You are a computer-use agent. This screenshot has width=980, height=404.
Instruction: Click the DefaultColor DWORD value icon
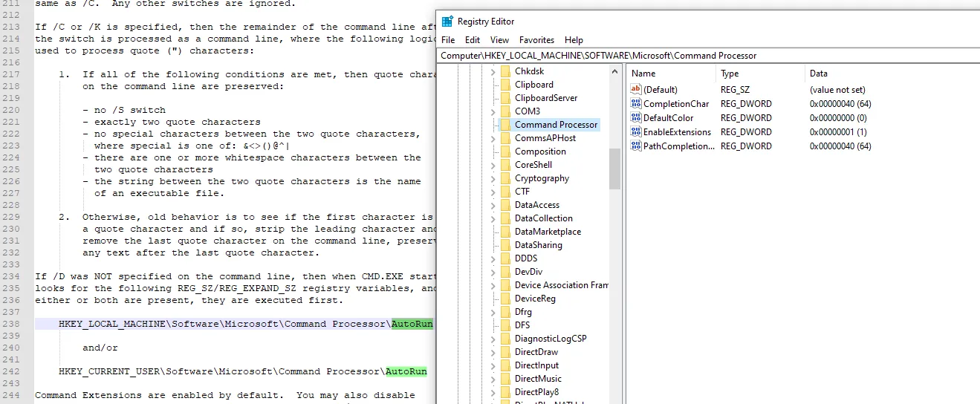point(635,118)
